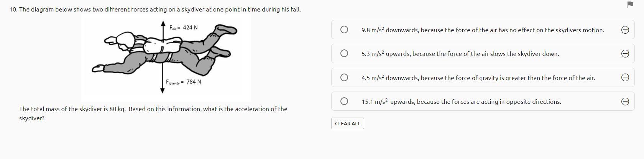Click the downward gravity arrow in diagram
The image size is (644, 159).
163,82
